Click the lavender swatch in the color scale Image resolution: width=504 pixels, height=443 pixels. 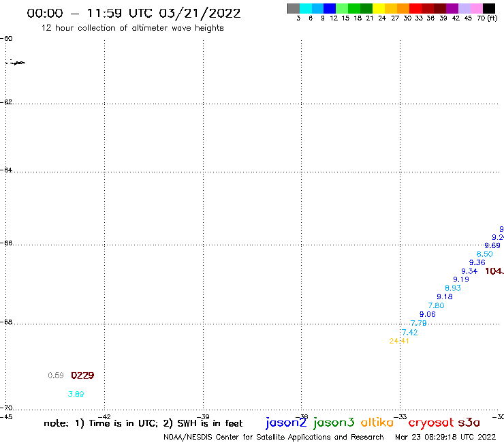click(464, 8)
